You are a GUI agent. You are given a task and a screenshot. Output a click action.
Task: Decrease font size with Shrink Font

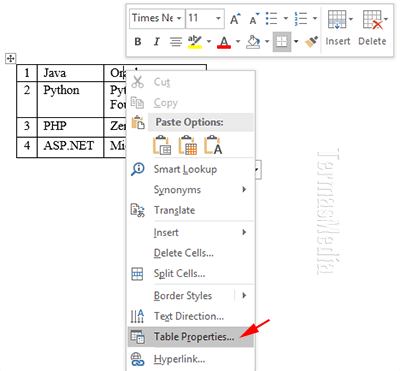pyautogui.click(x=254, y=18)
